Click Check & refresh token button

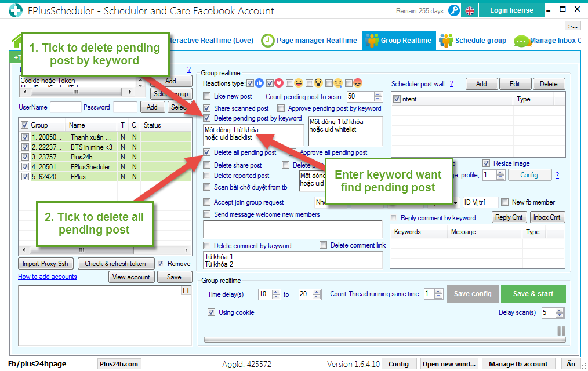click(x=116, y=263)
